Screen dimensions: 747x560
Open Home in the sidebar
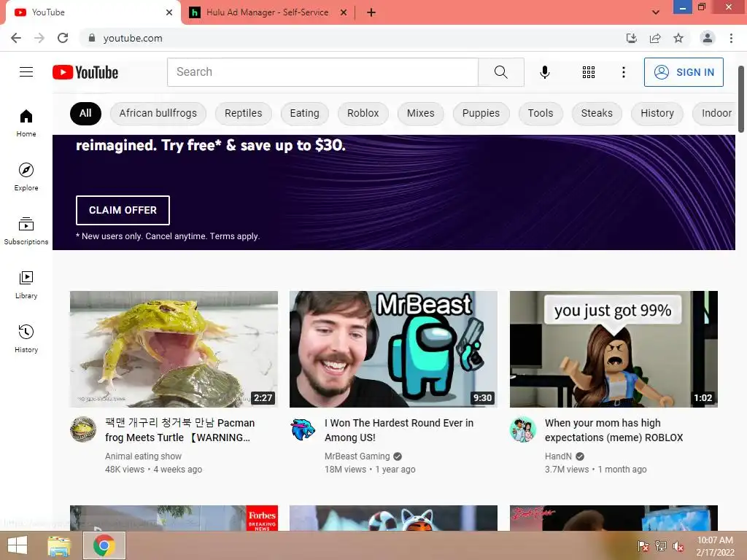coord(26,122)
